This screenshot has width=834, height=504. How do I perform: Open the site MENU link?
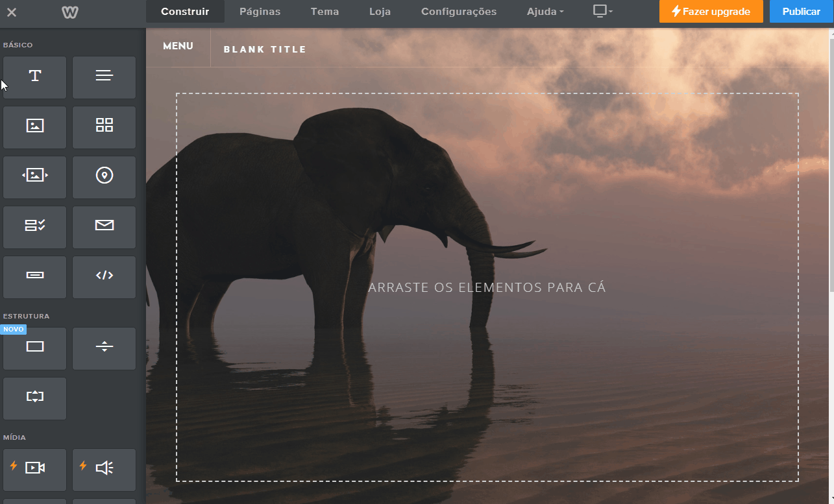(178, 47)
